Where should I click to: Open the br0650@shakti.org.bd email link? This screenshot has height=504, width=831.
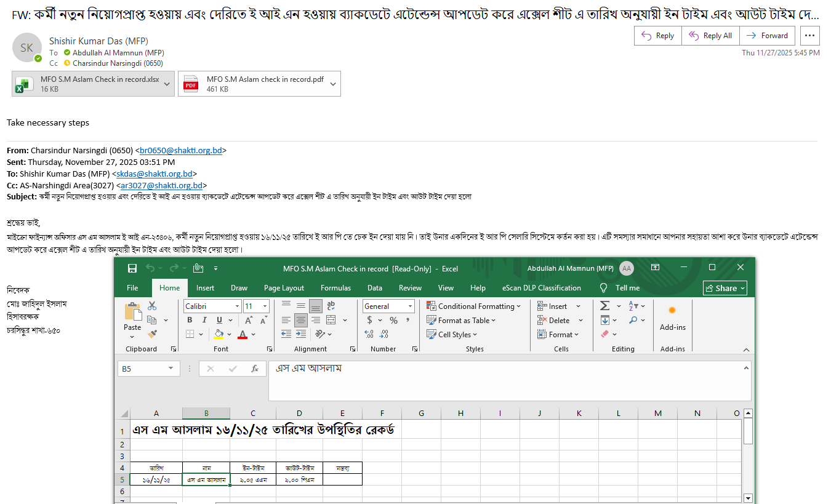(180, 150)
